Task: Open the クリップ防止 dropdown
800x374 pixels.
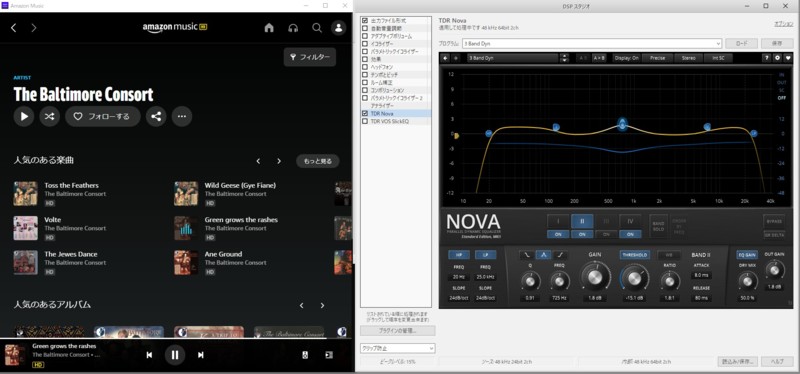Action: pos(397,348)
